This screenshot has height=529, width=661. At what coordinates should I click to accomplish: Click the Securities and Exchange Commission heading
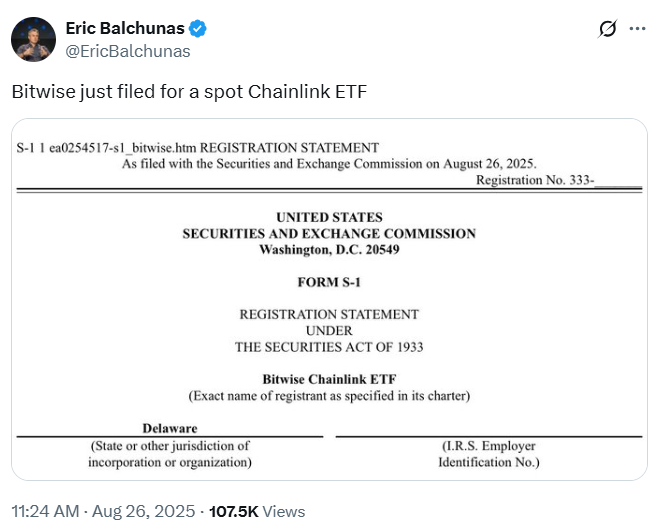tap(329, 233)
